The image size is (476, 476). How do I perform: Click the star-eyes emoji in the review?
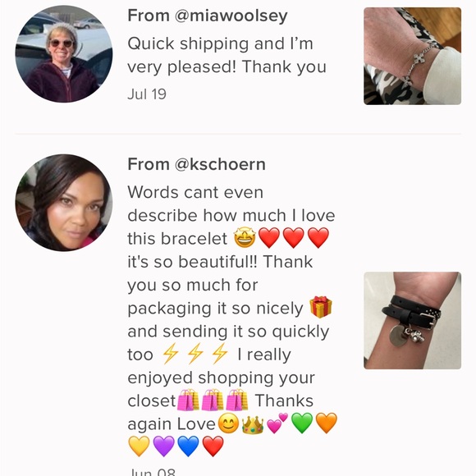tap(245, 238)
